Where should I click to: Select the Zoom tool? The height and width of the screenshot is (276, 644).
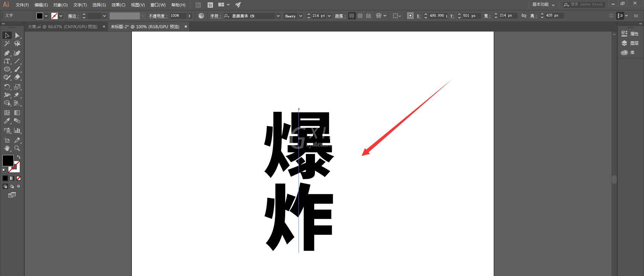click(17, 148)
